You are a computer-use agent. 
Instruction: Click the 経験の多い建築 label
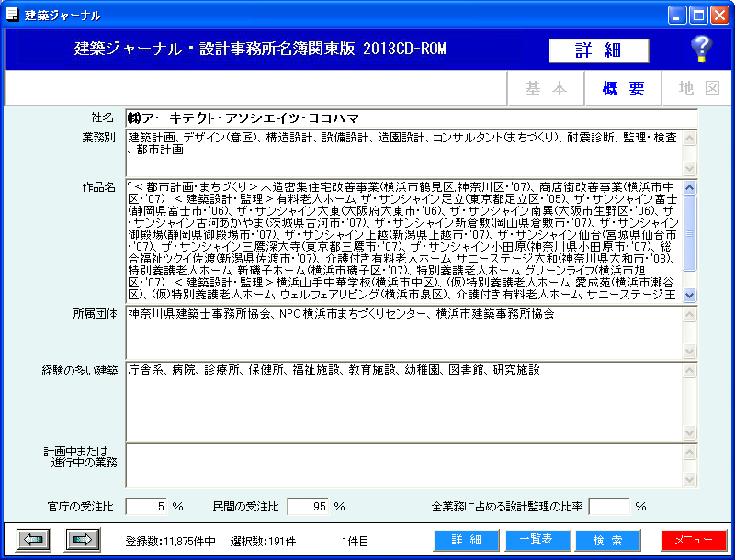pos(80,371)
